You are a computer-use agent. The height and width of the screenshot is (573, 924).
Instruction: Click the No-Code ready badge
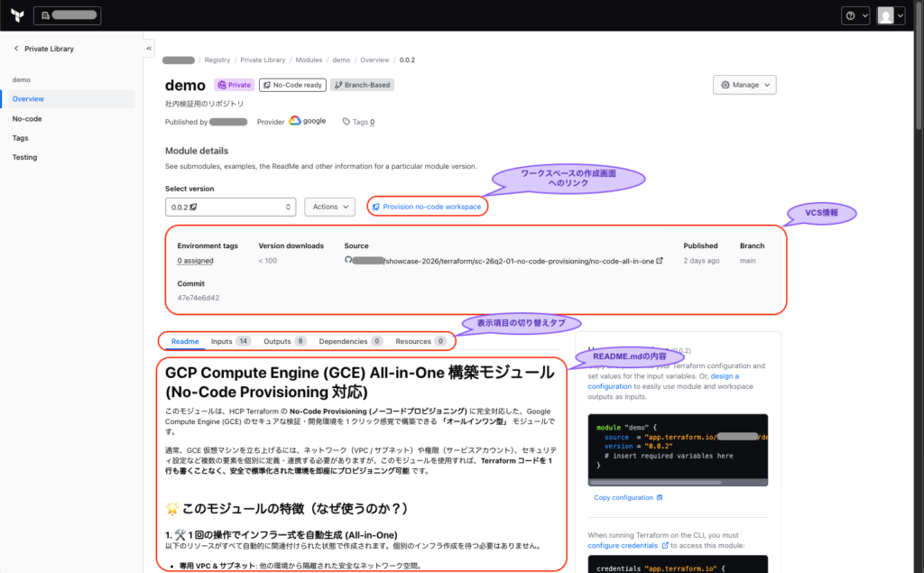(293, 85)
